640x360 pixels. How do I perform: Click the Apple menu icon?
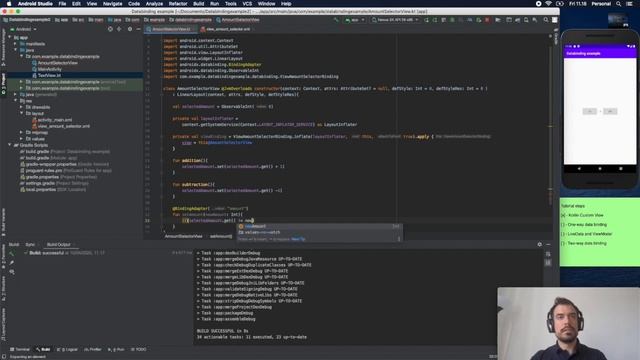tap(9, 4)
